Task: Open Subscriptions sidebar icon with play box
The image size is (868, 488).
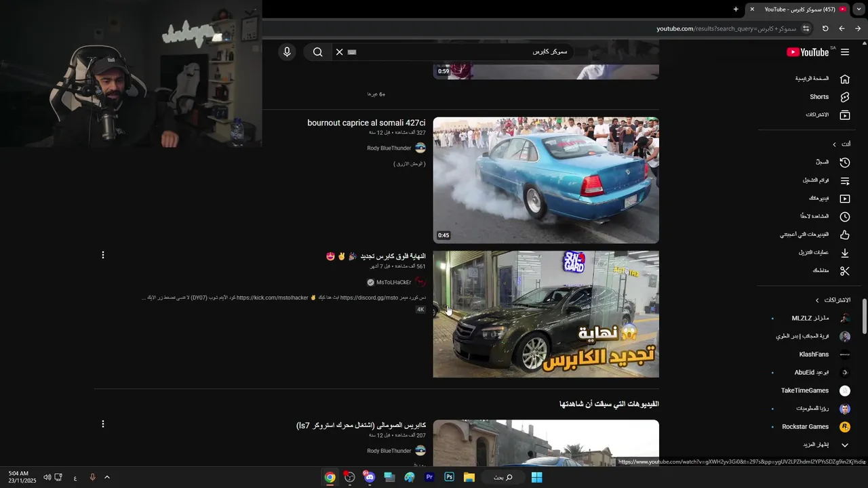Action: (x=844, y=115)
